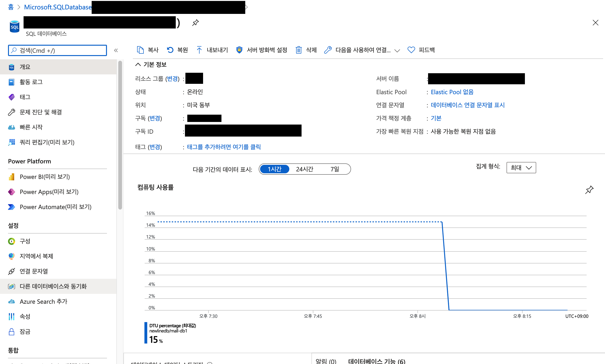Click the 삭제 trash icon
Image resolution: width=605 pixels, height=364 pixels.
(x=298, y=50)
